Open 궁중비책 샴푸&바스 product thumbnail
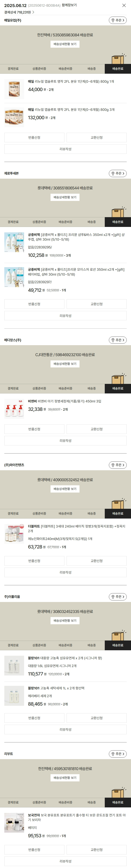This screenshot has width=131, height=868. click(14, 242)
